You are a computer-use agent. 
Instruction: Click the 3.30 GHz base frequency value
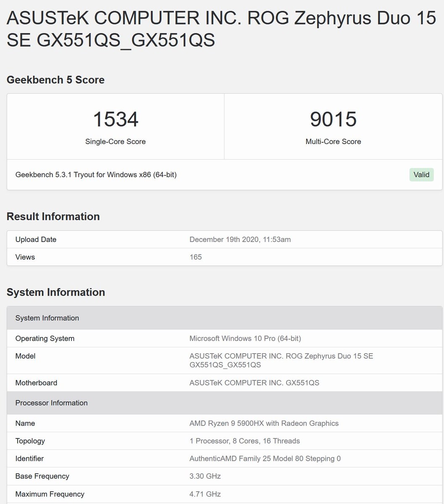[205, 476]
